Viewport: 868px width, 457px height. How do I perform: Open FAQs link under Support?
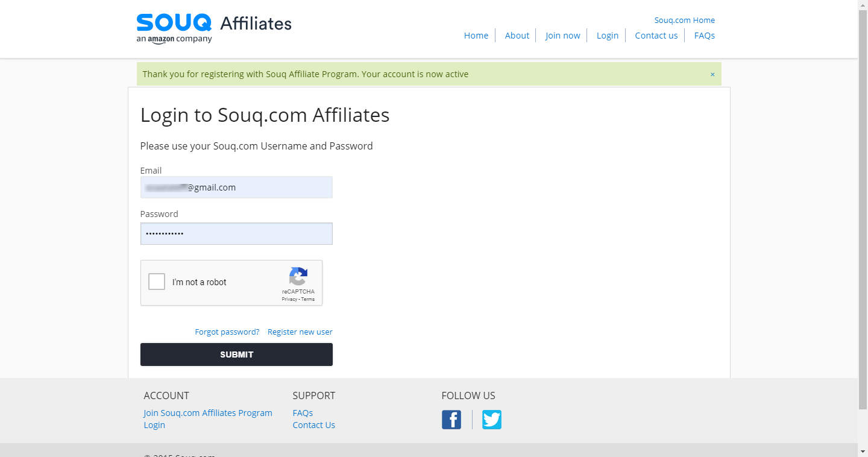(303, 413)
